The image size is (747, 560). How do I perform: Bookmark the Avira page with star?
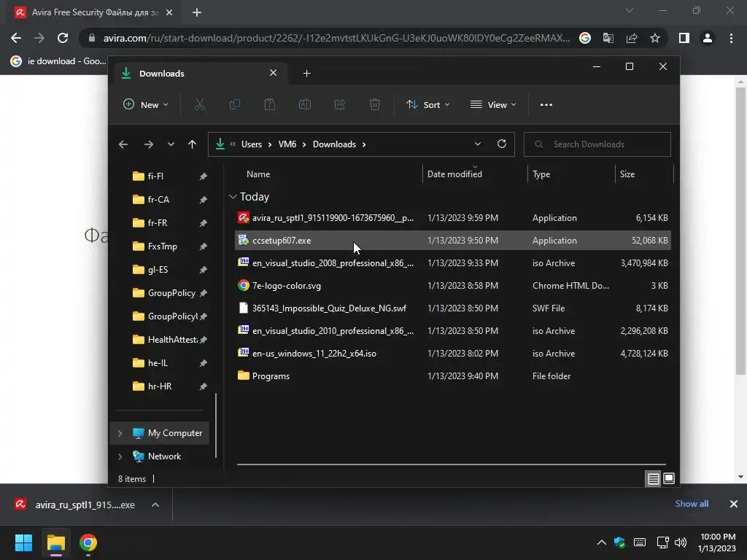(x=655, y=38)
